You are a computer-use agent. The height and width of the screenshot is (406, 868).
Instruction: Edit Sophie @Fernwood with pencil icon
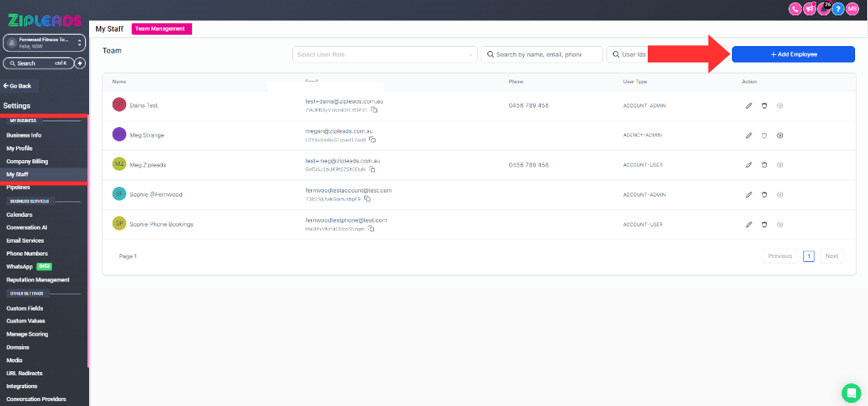click(x=749, y=195)
